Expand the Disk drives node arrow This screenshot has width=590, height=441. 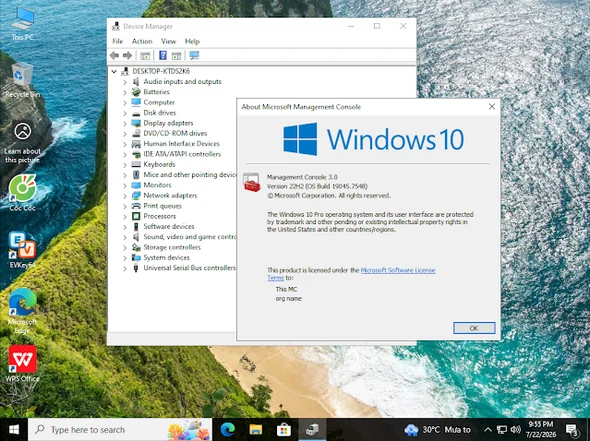pyautogui.click(x=125, y=113)
